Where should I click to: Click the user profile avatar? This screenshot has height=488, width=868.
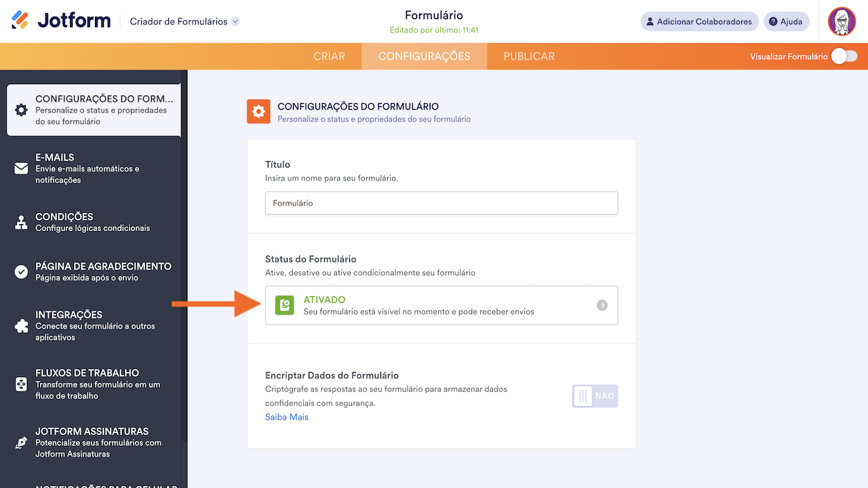pyautogui.click(x=842, y=22)
